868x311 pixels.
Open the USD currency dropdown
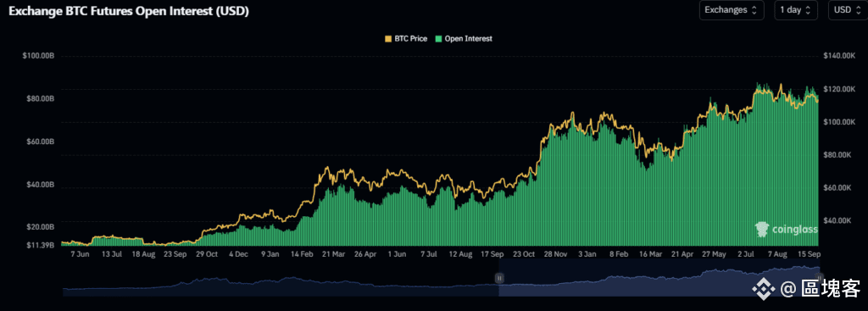[848, 10]
